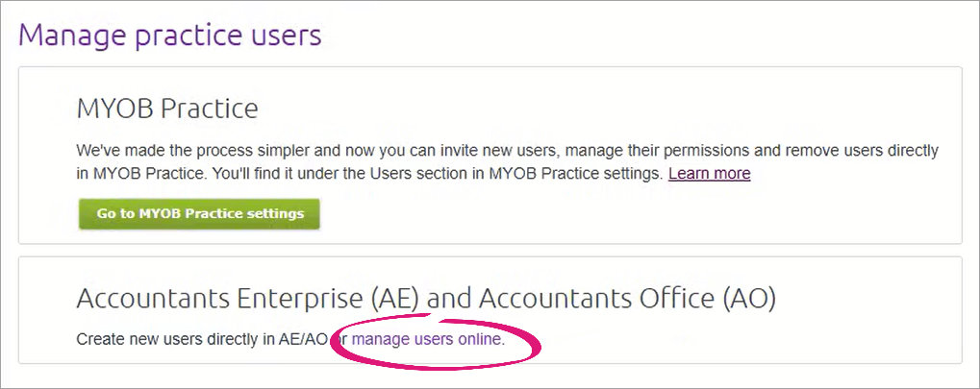Image resolution: width=980 pixels, height=389 pixels.
Task: Follow the manage users online link
Action: 427,340
